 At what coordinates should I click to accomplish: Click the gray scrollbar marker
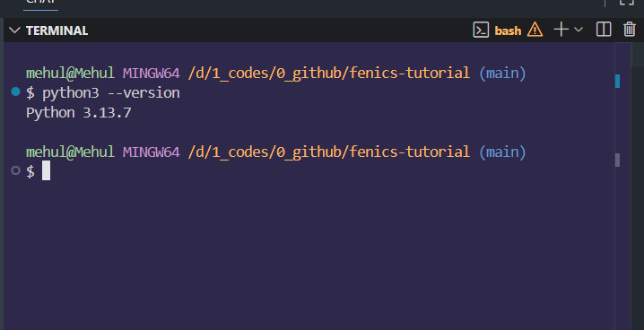[x=617, y=160]
